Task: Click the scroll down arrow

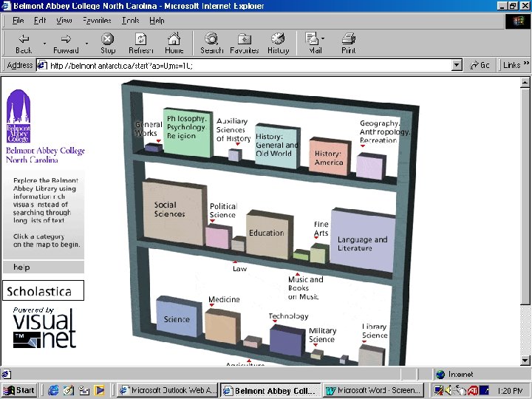Action: (x=525, y=361)
